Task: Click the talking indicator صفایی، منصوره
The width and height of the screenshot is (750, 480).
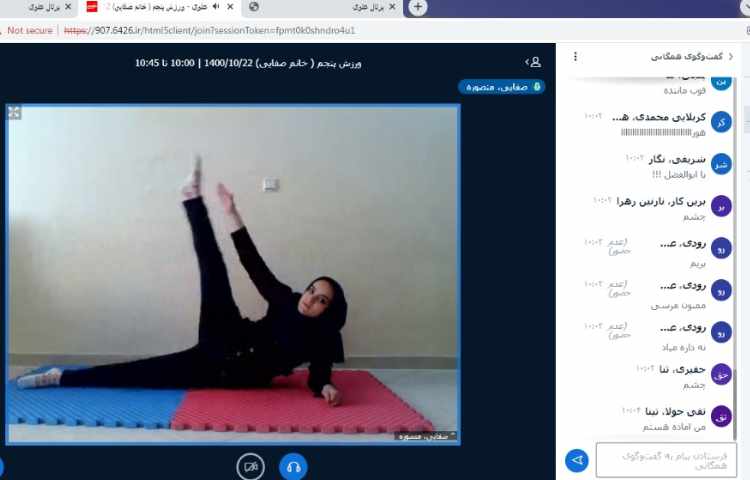Action: pos(501,87)
